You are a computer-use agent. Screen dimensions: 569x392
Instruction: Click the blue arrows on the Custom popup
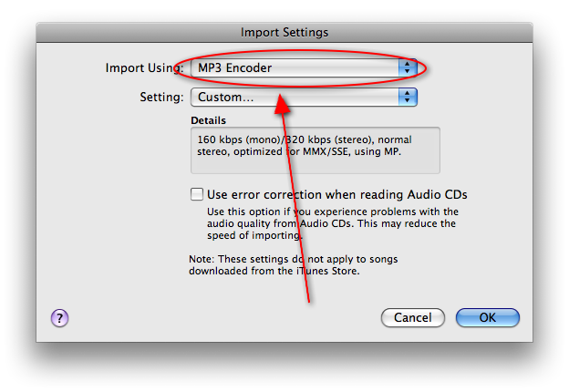[408, 97]
